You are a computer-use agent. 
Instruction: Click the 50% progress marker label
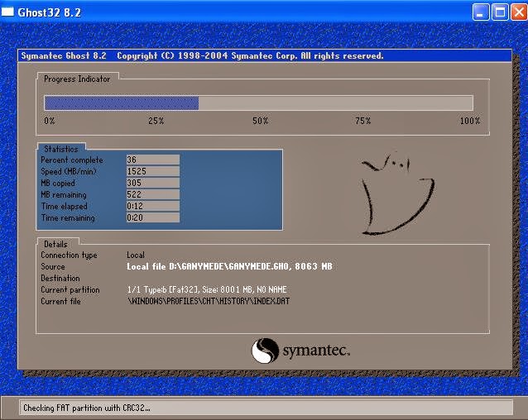[x=261, y=121]
